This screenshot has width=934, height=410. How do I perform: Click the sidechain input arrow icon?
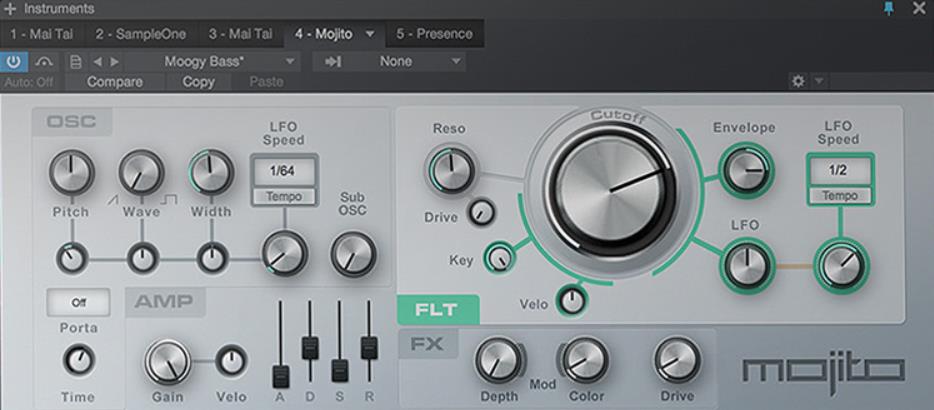[x=333, y=61]
